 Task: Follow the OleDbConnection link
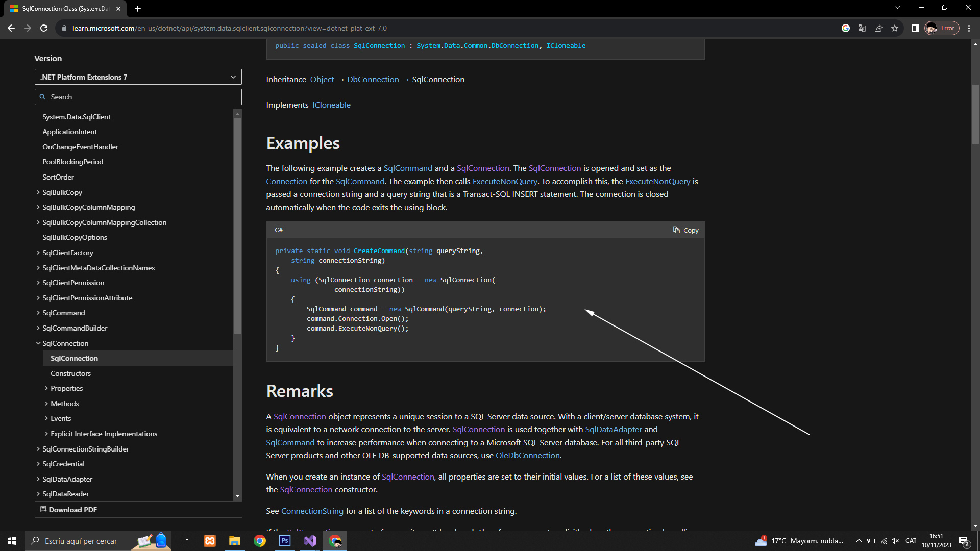point(527,455)
